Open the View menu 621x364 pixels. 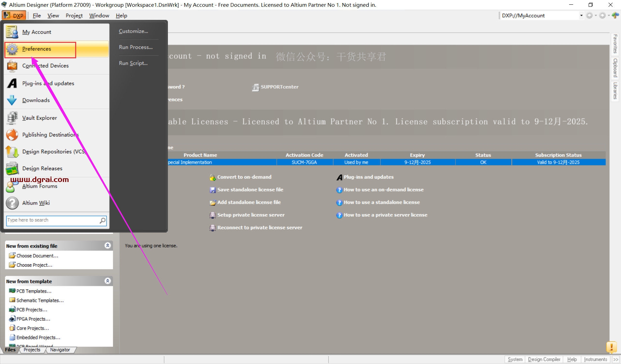[x=53, y=16]
